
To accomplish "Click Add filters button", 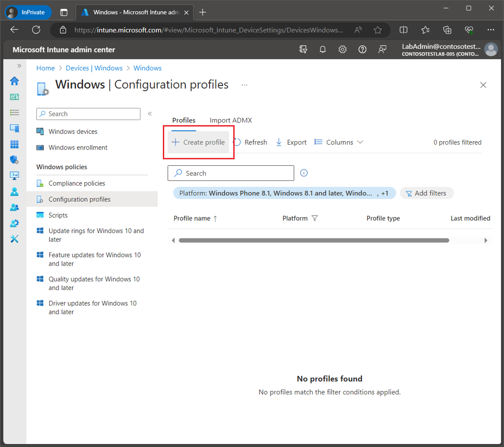I will click(x=427, y=193).
